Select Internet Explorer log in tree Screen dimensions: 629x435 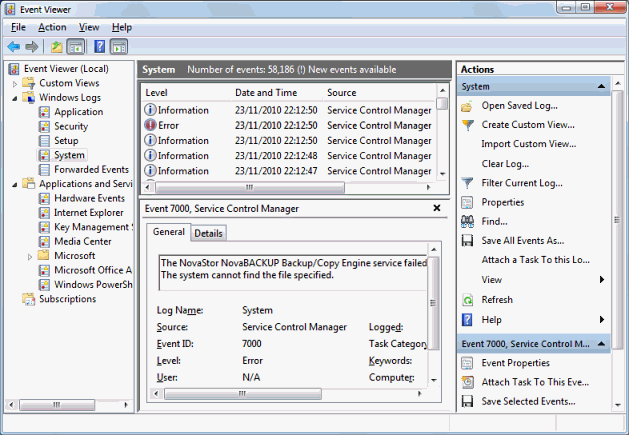pos(89,213)
